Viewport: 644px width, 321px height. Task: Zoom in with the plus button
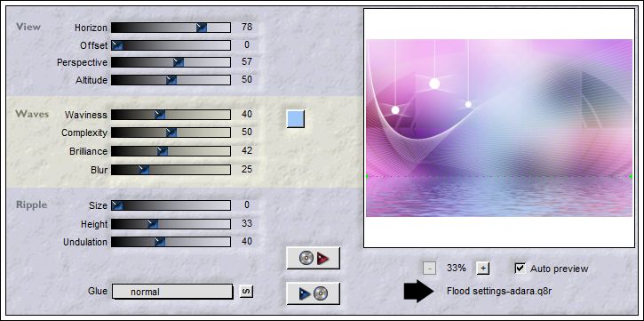pos(483,269)
